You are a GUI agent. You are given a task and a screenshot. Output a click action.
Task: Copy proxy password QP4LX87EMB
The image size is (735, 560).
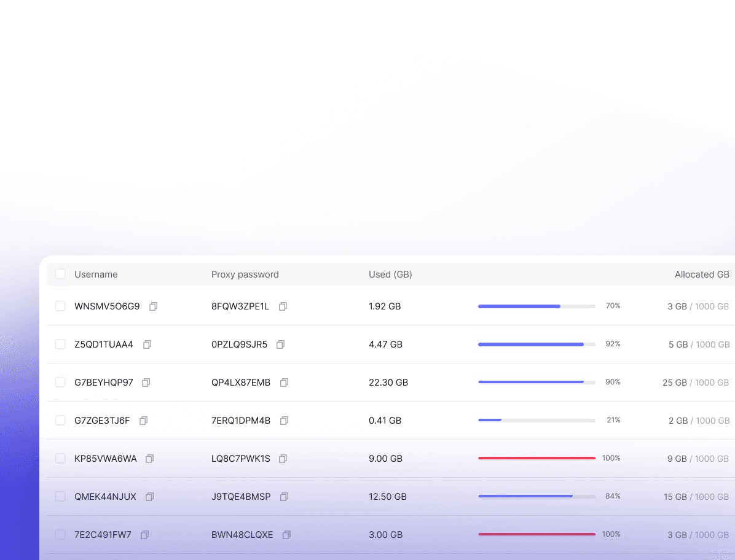[284, 383]
